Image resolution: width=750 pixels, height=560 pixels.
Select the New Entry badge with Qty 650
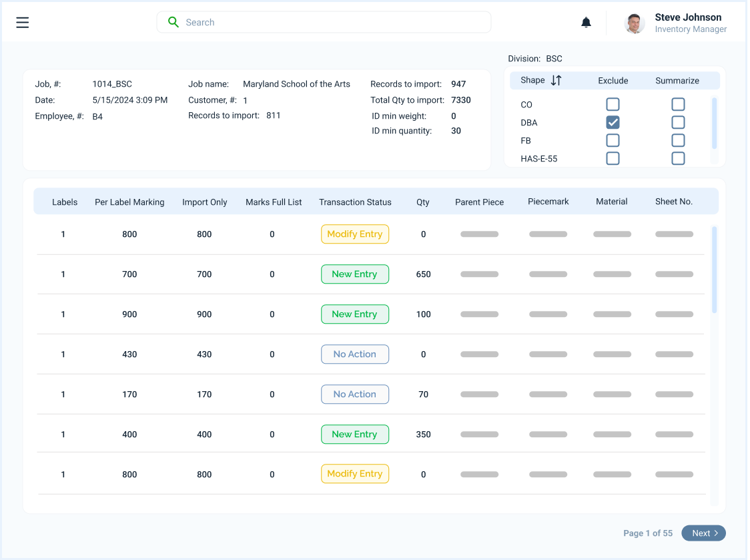coord(355,274)
